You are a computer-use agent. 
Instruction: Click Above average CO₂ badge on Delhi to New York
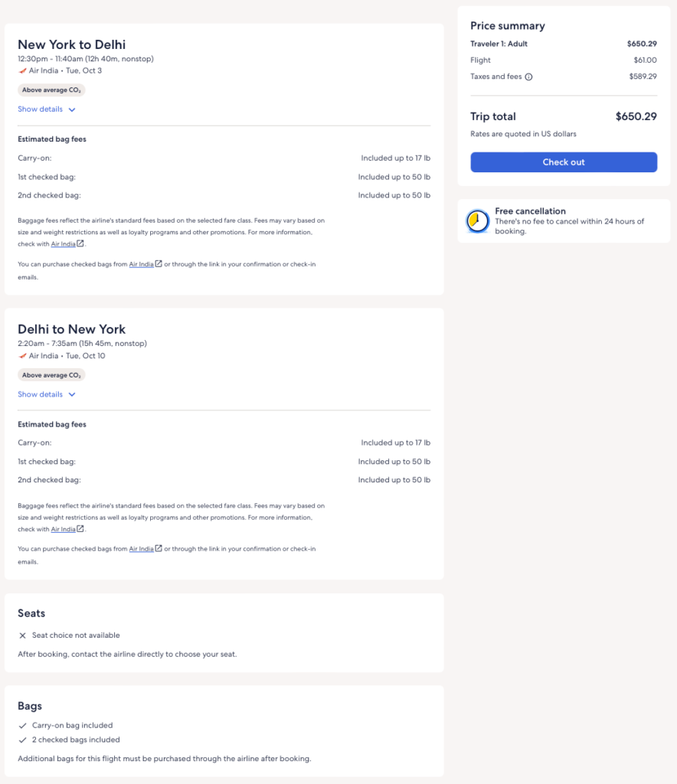pyautogui.click(x=51, y=375)
